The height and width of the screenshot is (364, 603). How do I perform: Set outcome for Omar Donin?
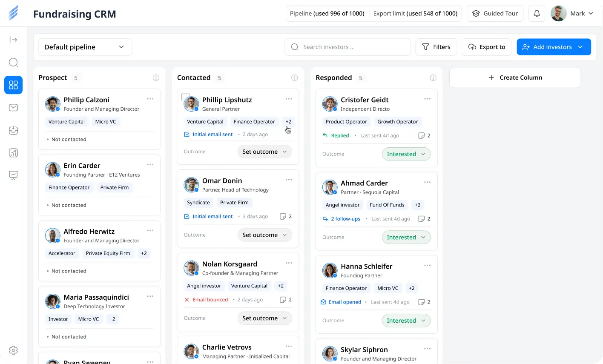[x=264, y=235]
